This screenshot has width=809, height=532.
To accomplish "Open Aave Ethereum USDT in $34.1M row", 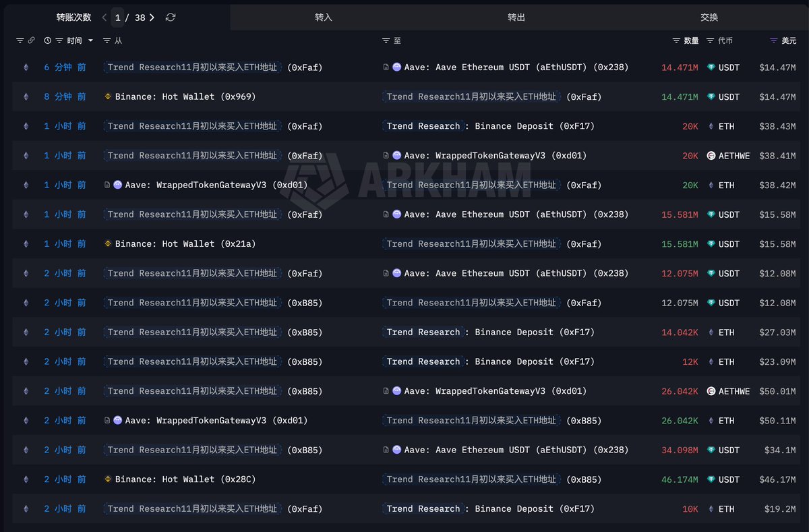I will coord(516,450).
